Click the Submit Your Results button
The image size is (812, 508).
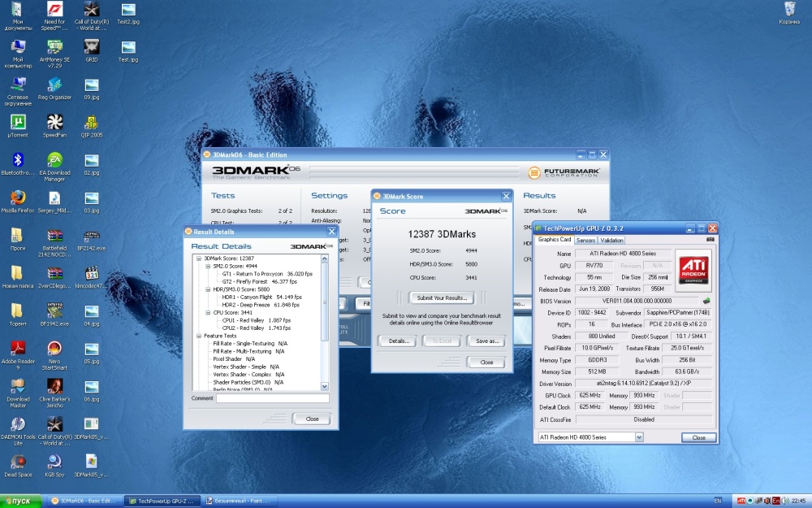(442, 298)
